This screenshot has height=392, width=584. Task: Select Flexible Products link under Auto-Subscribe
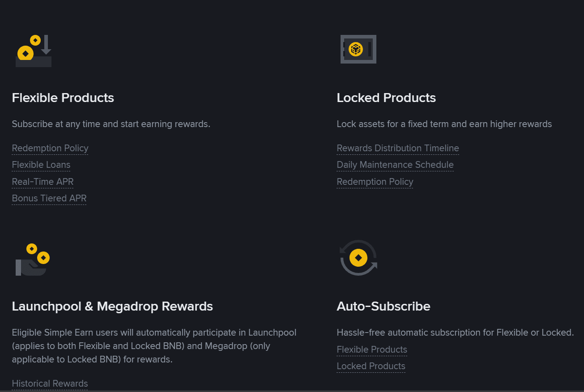pos(372,349)
